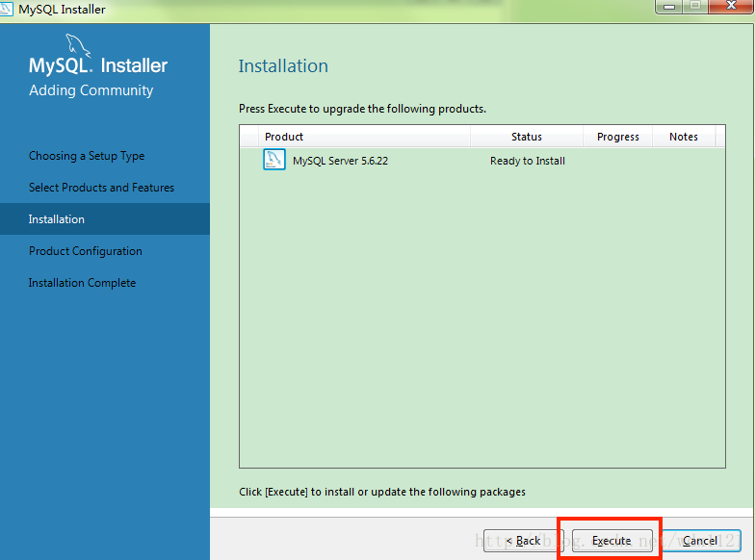Click the Execute button

[612, 541]
